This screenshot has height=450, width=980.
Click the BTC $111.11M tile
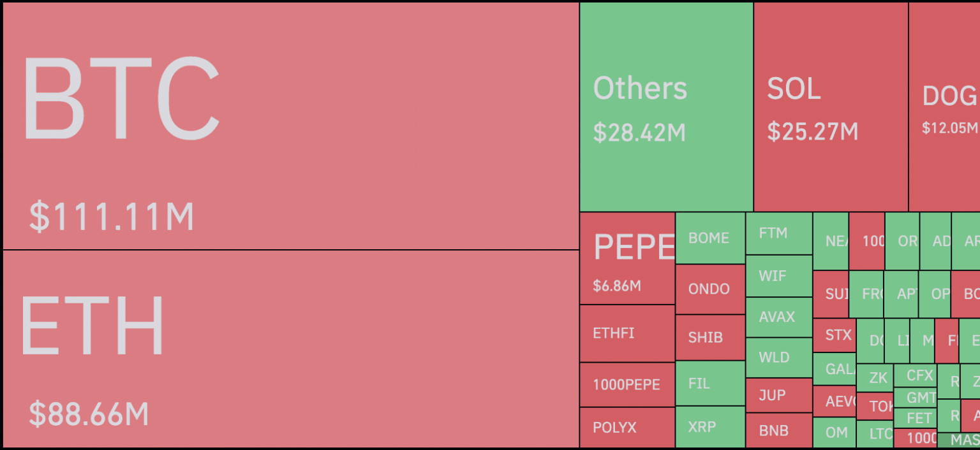pos(290,126)
